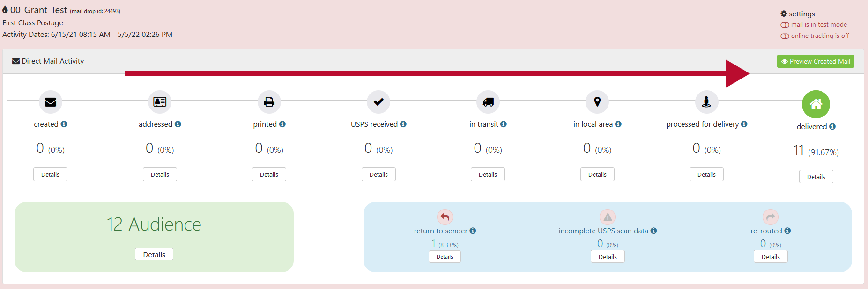Toggle online tracking is off switch
868x289 pixels.
click(x=785, y=36)
